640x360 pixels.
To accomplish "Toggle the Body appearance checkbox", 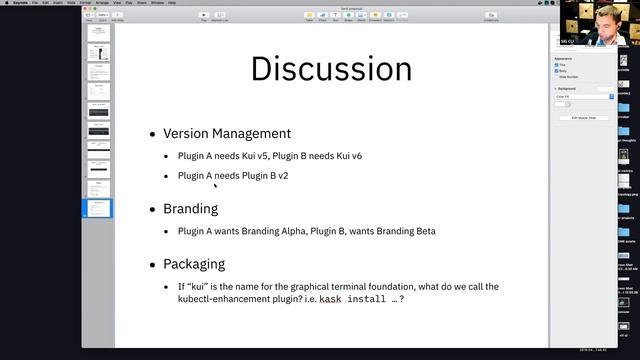I will pyautogui.click(x=556, y=71).
